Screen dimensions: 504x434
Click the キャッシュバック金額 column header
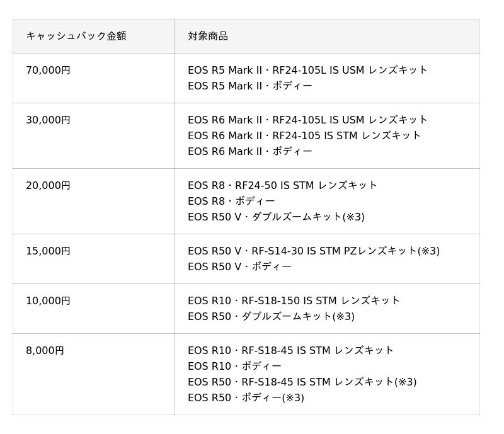[x=93, y=36]
